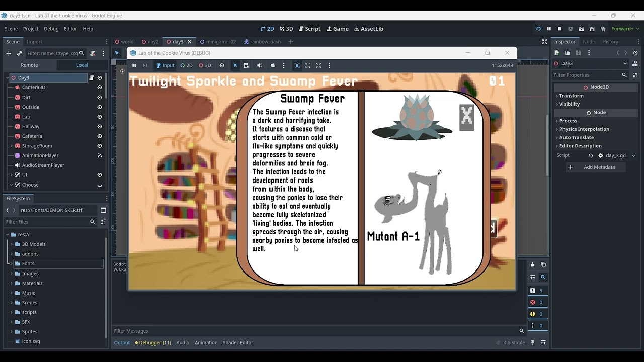Hide the Dirt node

100,98
